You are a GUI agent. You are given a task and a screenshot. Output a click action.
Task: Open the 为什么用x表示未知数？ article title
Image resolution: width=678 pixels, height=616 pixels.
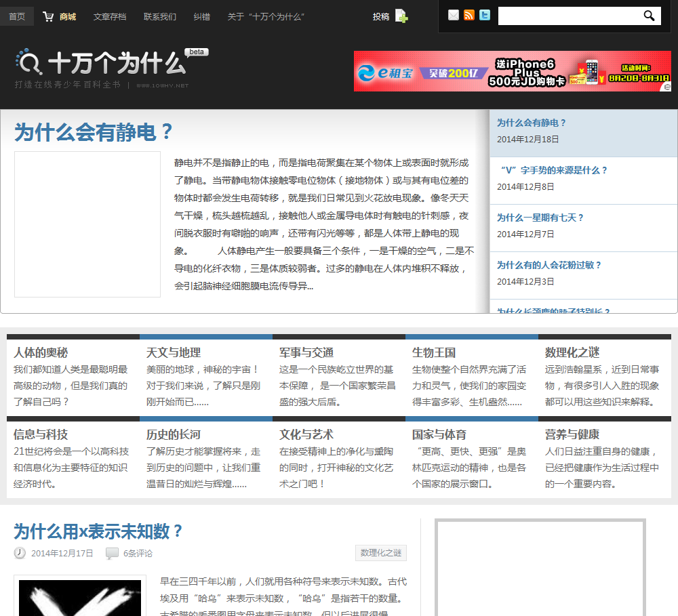click(x=98, y=531)
